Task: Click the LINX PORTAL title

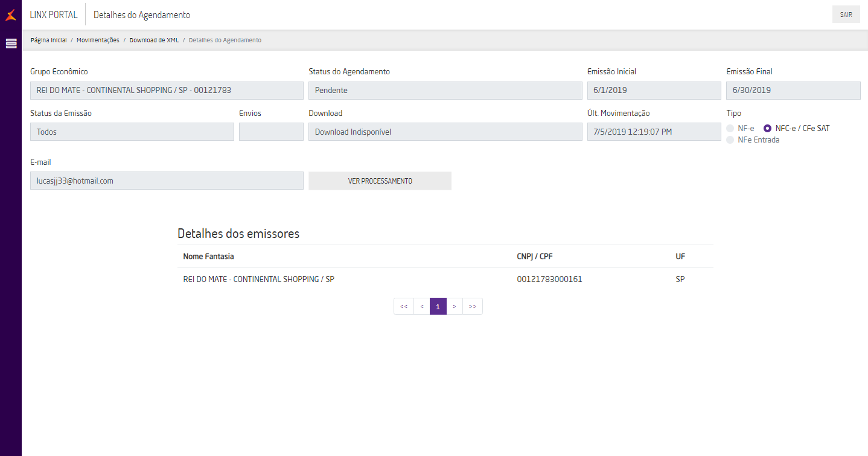Action: pos(54,15)
